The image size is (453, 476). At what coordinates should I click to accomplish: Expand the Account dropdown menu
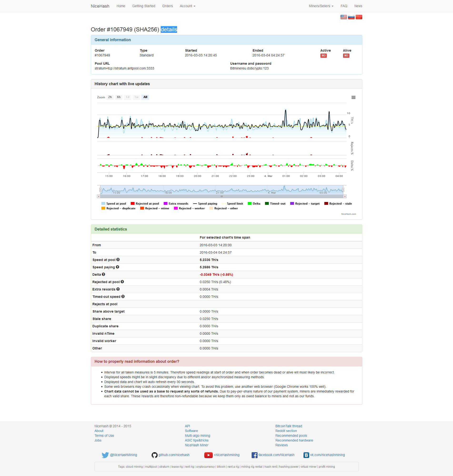click(x=187, y=6)
